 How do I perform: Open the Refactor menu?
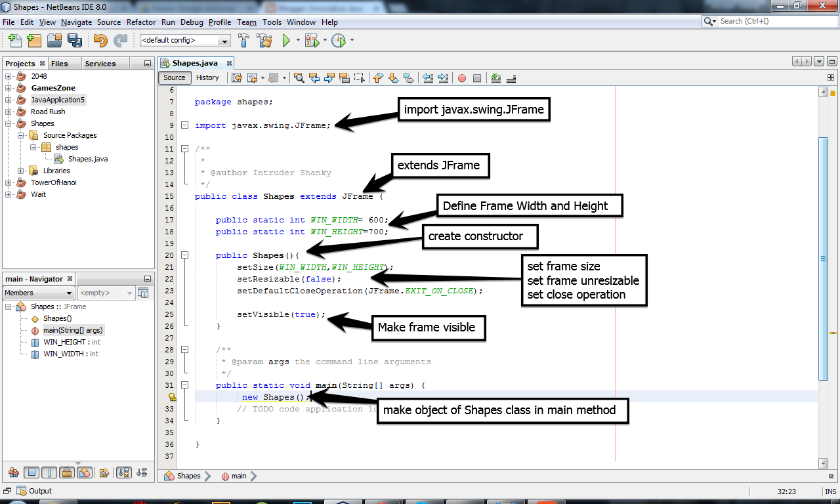141,22
